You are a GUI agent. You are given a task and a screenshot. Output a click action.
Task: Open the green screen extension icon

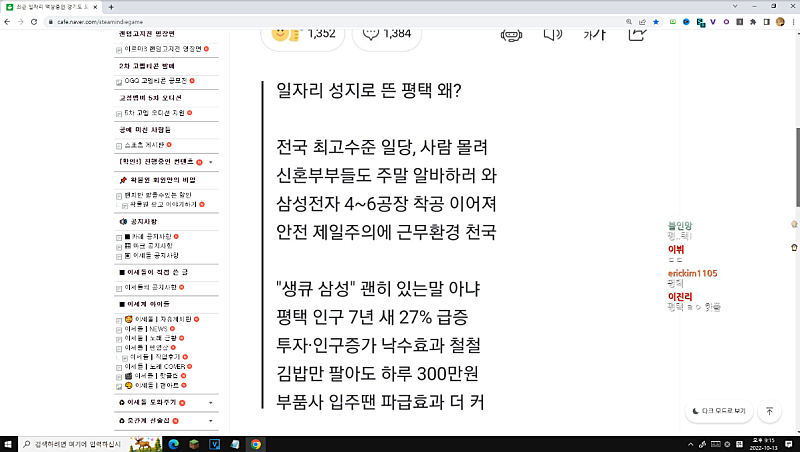coord(673,22)
